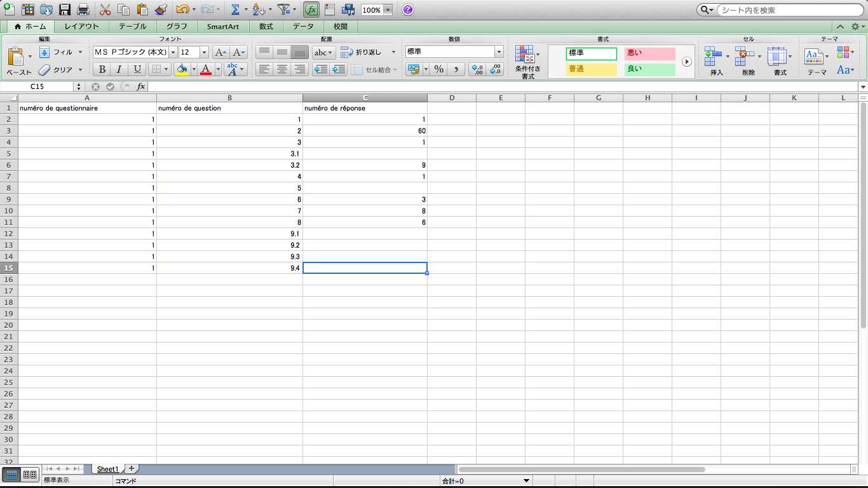
Task: Click the A-Z sort icon
Action: (x=258, y=10)
